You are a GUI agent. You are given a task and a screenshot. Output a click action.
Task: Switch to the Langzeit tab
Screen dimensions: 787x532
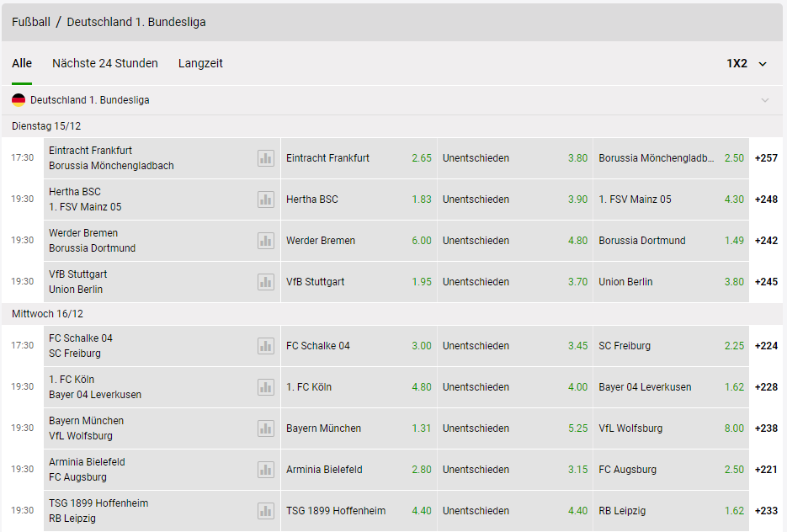[x=200, y=63]
